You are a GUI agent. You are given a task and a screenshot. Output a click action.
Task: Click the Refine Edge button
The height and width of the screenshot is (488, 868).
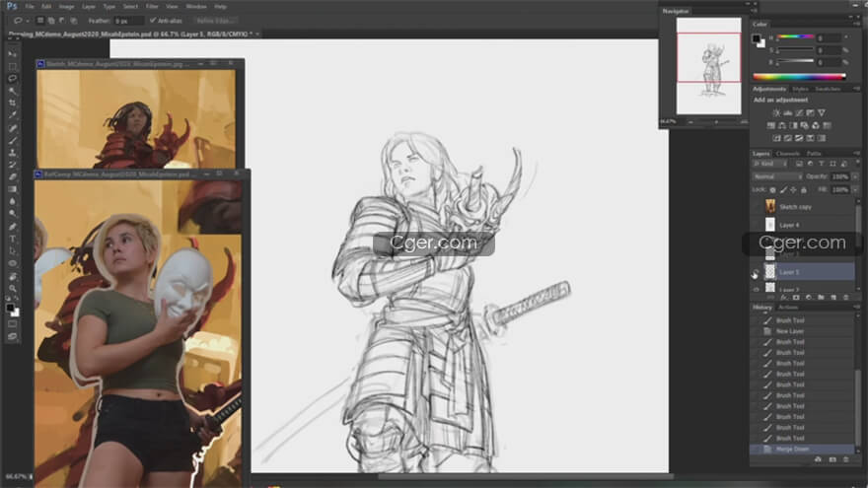point(215,21)
